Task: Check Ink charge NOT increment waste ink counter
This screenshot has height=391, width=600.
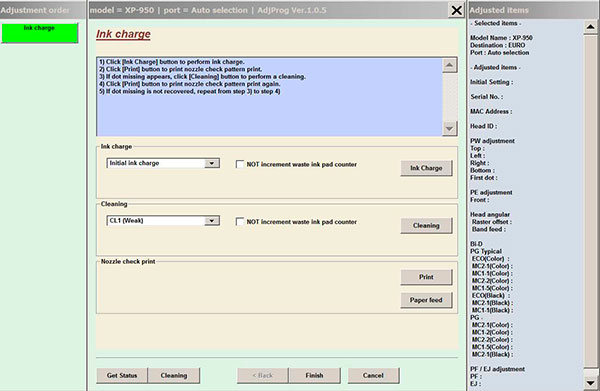Action: coord(240,165)
